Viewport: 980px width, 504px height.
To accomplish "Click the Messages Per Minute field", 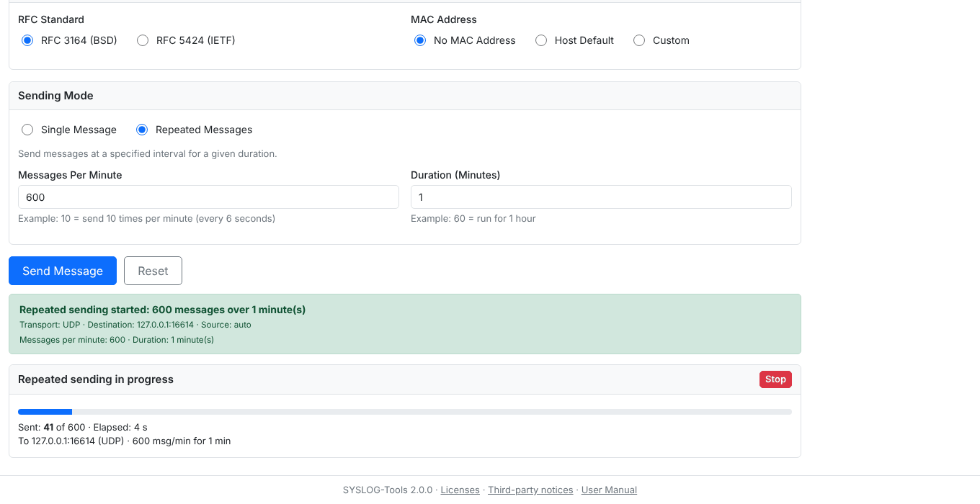I will point(208,197).
